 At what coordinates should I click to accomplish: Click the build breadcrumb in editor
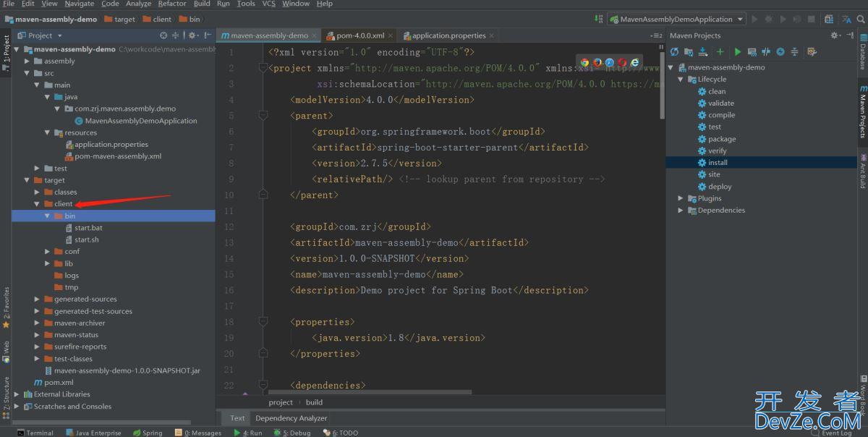pyautogui.click(x=314, y=402)
